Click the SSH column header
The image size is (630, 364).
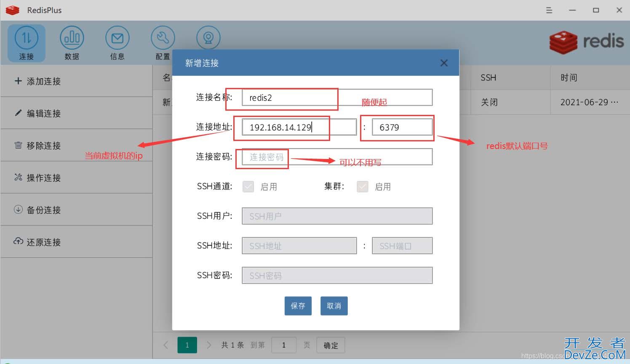click(x=489, y=77)
